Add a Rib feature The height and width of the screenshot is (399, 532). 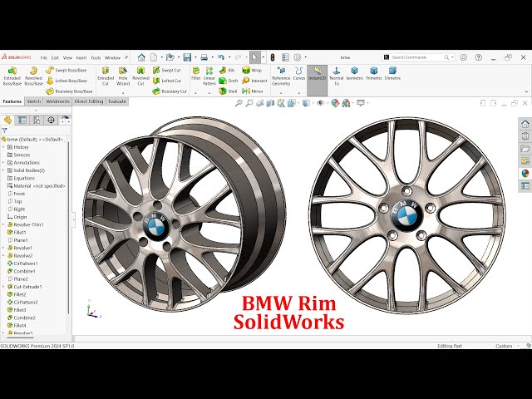tap(227, 70)
